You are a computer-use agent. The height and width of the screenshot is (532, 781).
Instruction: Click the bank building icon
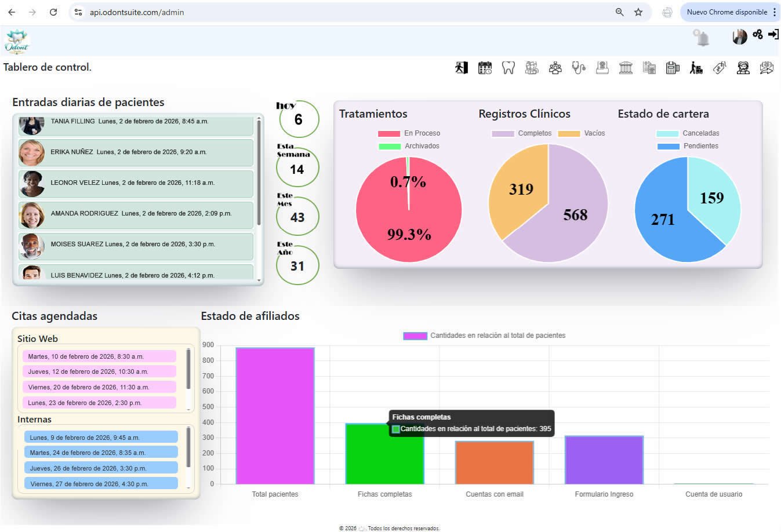coord(626,68)
